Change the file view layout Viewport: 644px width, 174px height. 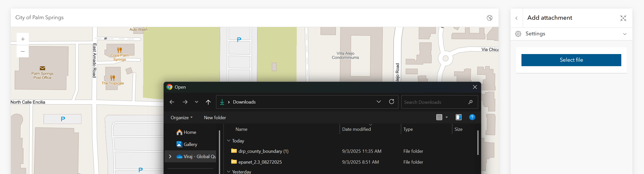click(x=439, y=117)
